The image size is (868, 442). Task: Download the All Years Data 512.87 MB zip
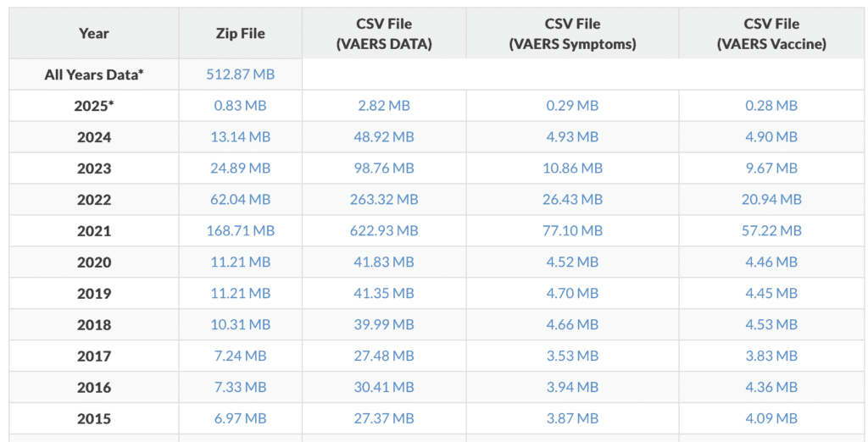[240, 75]
